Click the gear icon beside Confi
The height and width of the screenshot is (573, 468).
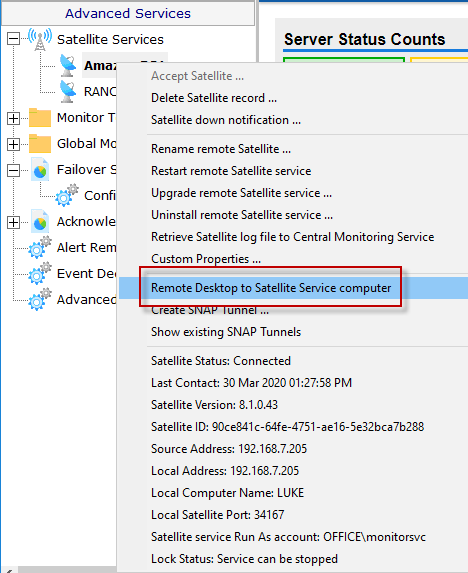(67, 195)
